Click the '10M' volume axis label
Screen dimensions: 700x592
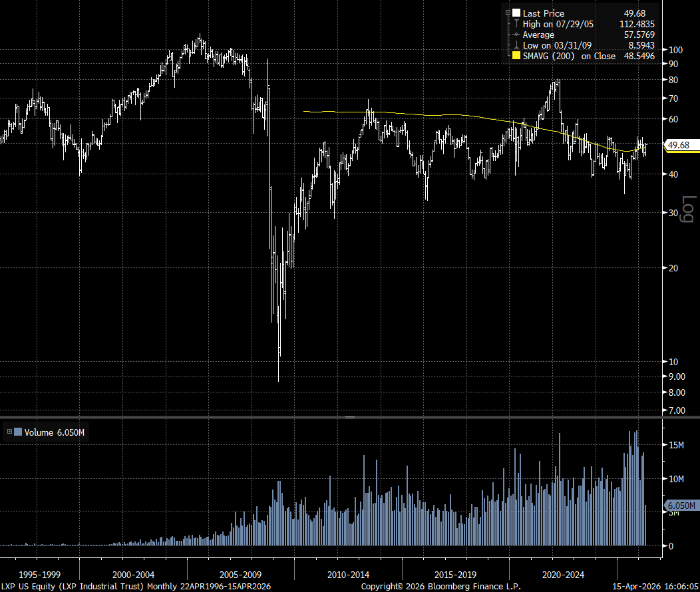(676, 479)
